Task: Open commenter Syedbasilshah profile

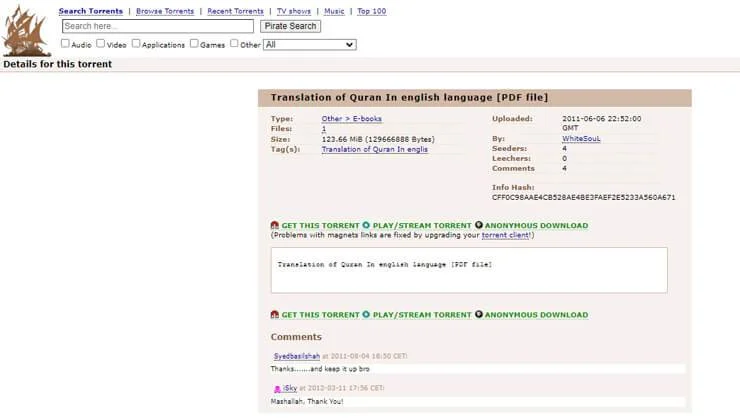Action: (297, 356)
